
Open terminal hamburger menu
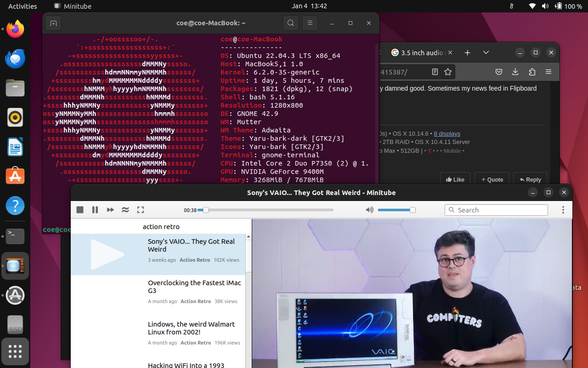coord(310,23)
